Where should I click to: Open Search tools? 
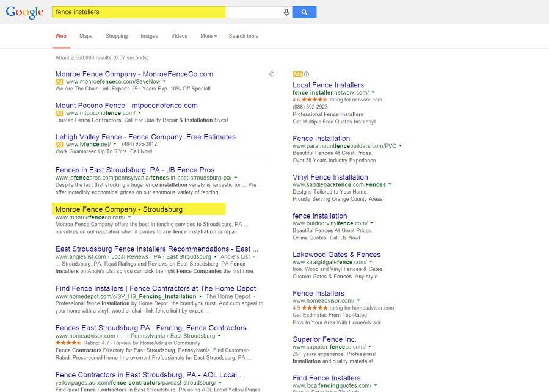(x=243, y=36)
